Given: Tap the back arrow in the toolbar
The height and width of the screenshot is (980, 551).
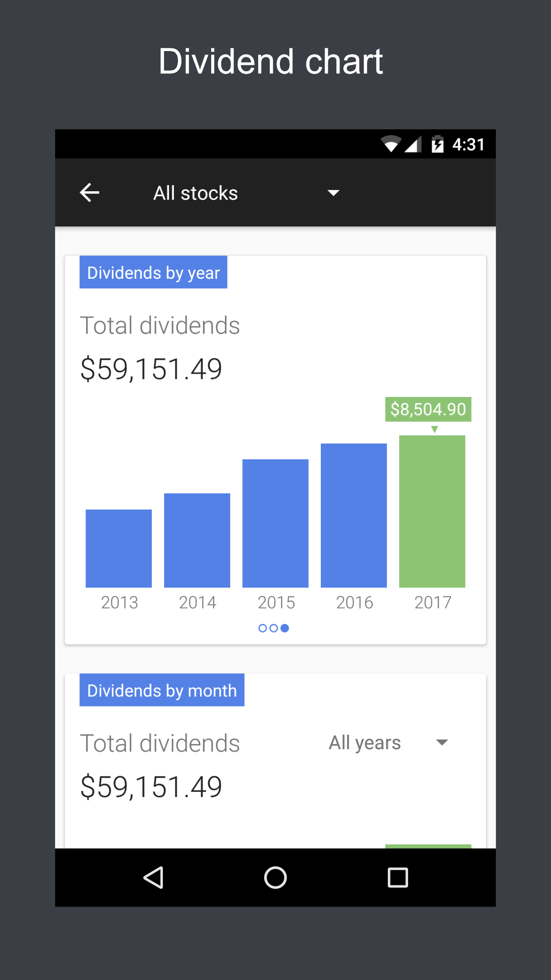Looking at the screenshot, I should coord(90,193).
